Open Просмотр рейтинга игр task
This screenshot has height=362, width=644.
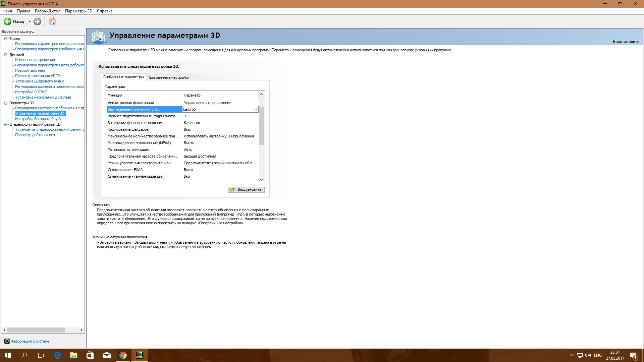coord(35,135)
